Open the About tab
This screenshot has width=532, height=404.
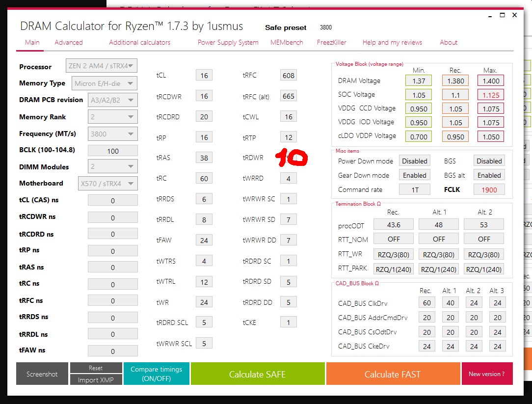[449, 42]
